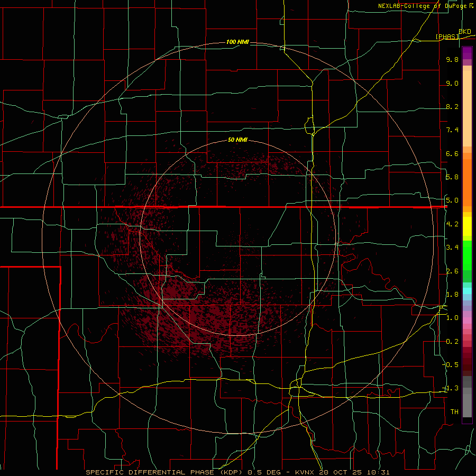Click the -0.5 scale label
The image size is (476, 476).
tap(451, 365)
